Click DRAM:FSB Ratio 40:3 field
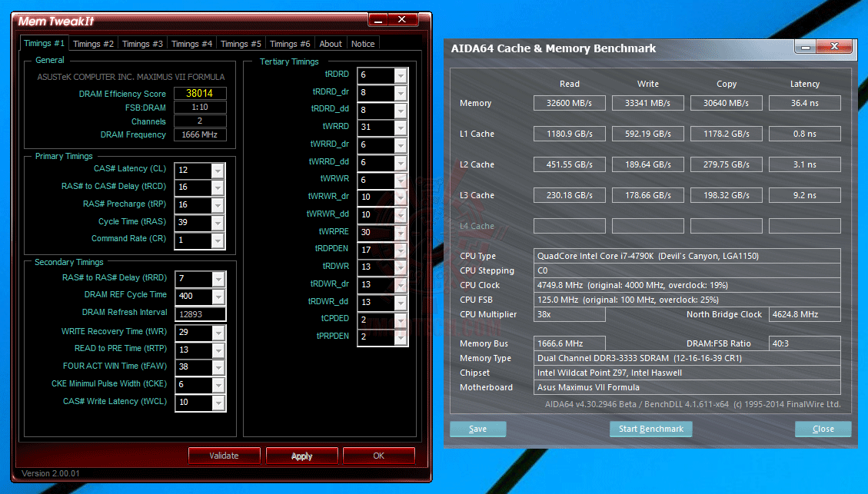Image resolution: width=868 pixels, height=494 pixels. pyautogui.click(x=805, y=343)
